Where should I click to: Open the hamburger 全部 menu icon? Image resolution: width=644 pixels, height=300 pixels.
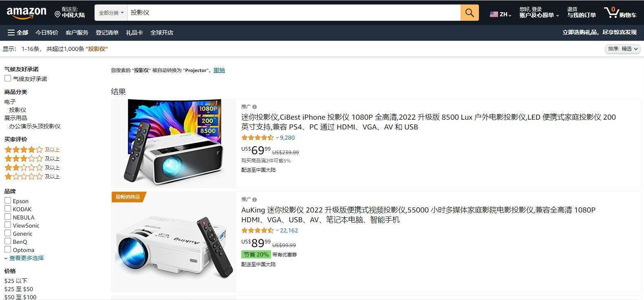click(x=11, y=33)
